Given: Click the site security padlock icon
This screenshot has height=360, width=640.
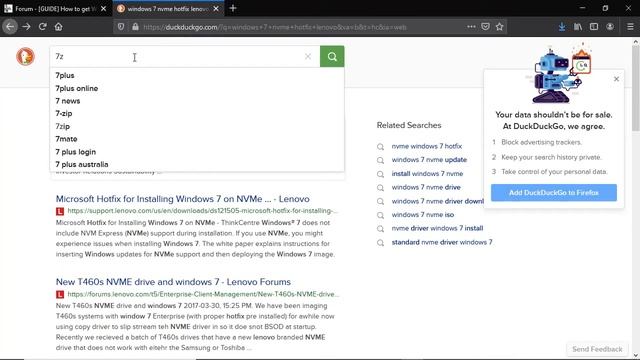Looking at the screenshot, I should (135, 27).
